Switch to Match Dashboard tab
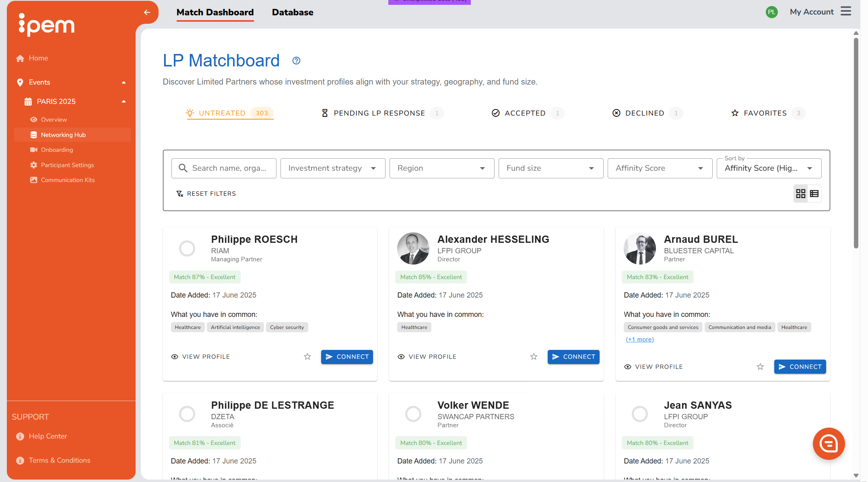This screenshot has width=868, height=482. click(x=215, y=12)
